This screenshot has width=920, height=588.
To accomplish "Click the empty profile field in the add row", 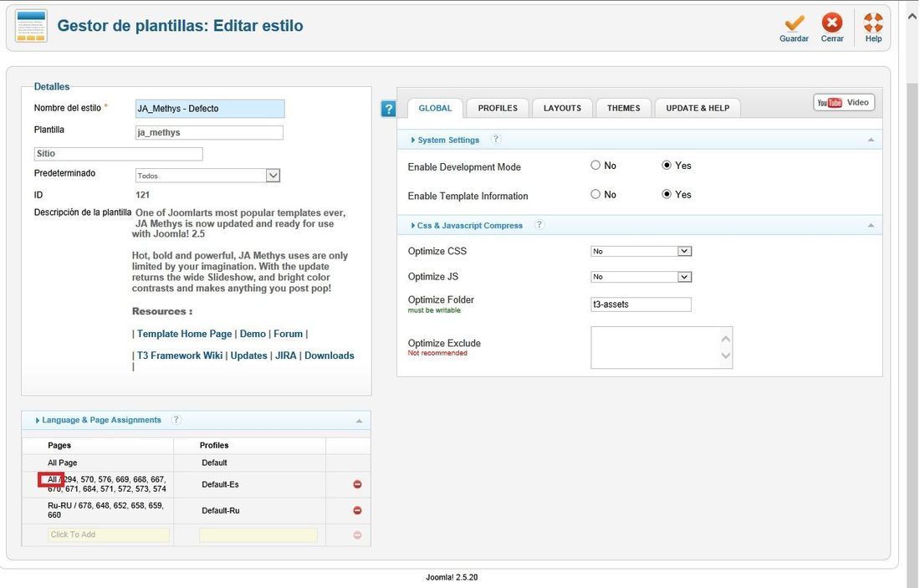I will coord(258,534).
